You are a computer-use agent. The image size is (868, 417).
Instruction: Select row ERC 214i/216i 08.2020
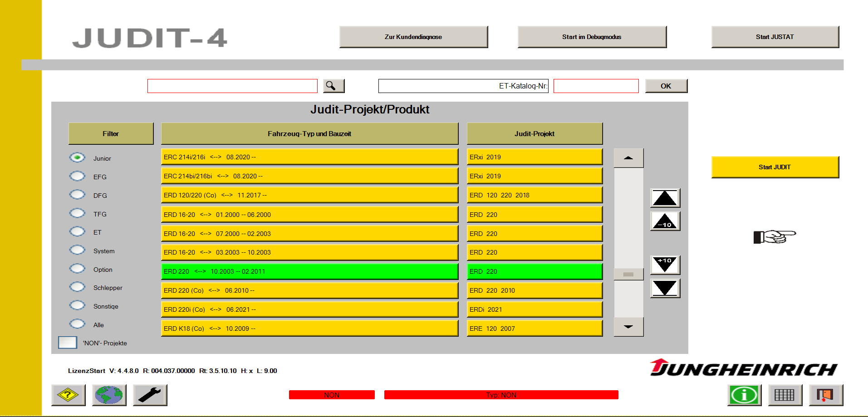309,157
